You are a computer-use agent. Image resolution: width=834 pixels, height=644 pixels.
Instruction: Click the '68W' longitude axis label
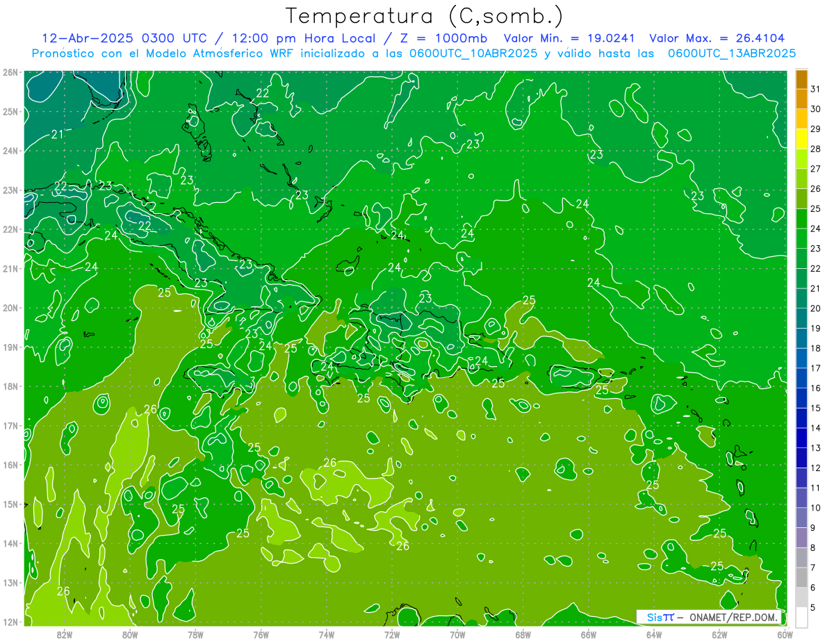[523, 635]
